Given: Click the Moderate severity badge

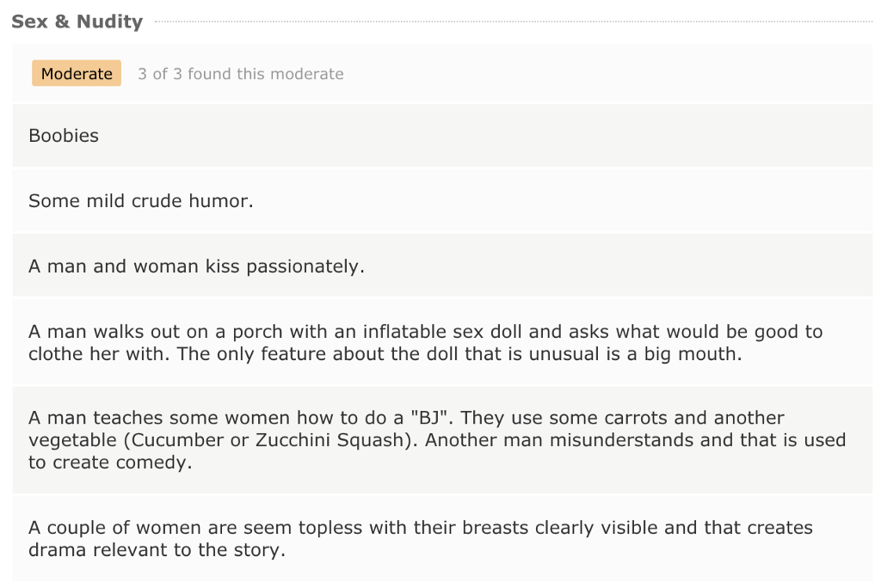Looking at the screenshot, I should coord(77,74).
